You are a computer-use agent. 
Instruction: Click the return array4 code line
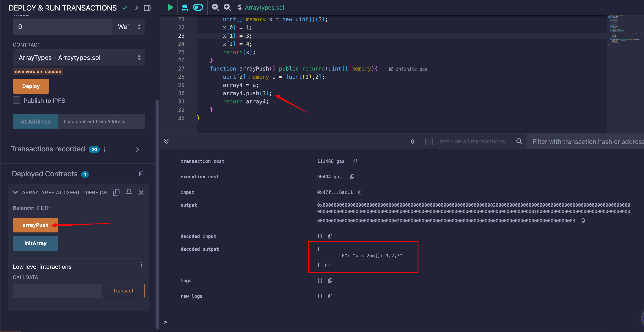point(246,101)
